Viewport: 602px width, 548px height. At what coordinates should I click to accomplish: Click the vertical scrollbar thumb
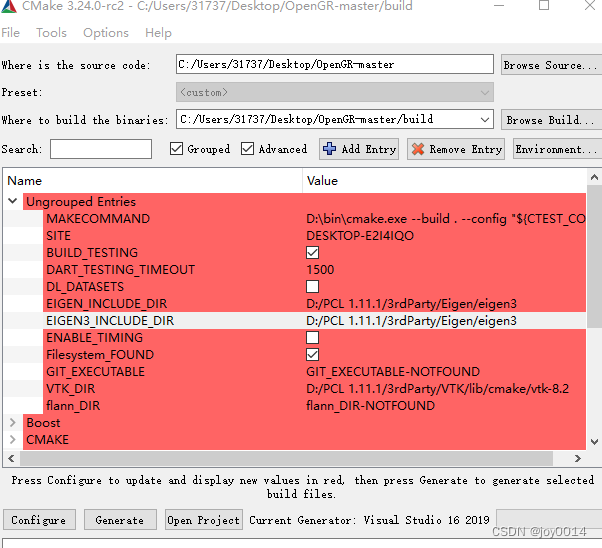(x=594, y=256)
